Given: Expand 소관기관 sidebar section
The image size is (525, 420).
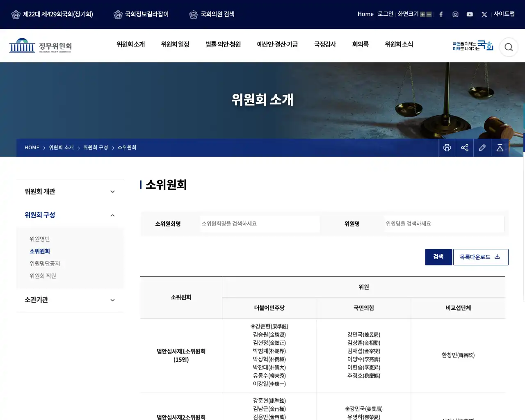Looking at the screenshot, I should (70, 300).
